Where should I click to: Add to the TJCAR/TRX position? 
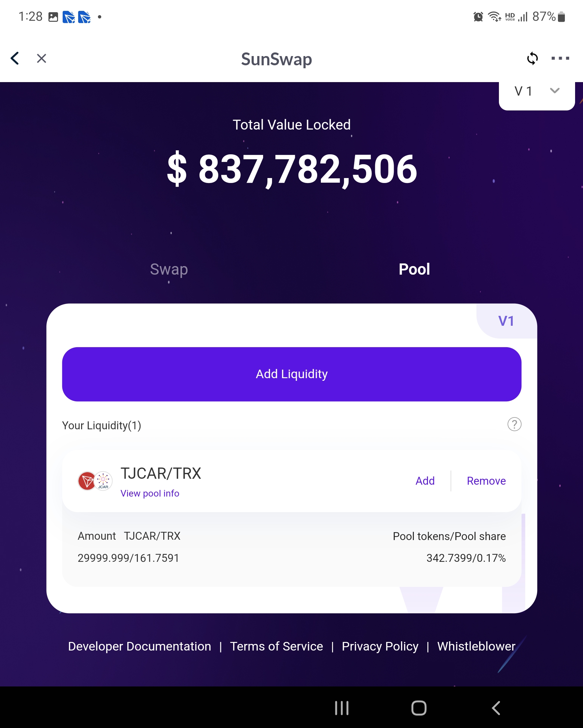tap(425, 481)
